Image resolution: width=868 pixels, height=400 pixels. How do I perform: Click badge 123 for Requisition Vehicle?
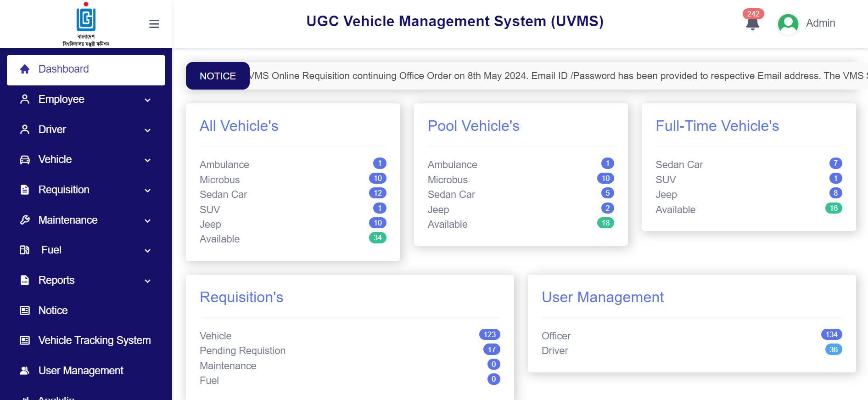pyautogui.click(x=490, y=335)
